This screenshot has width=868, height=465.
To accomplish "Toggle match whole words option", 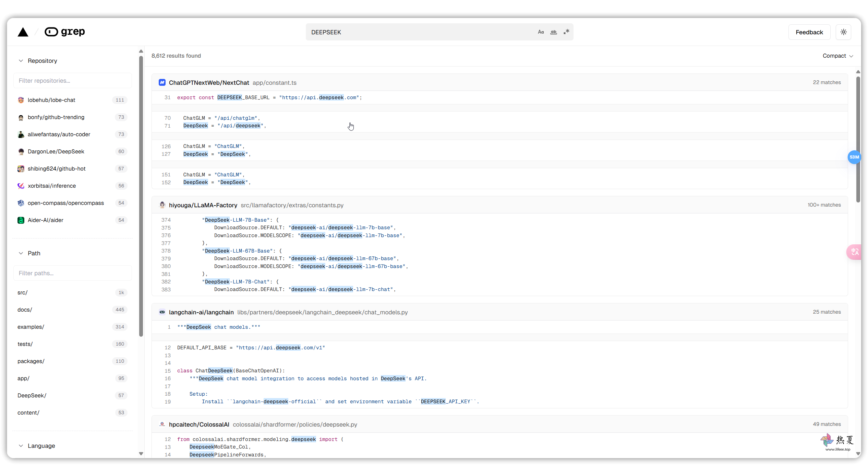I will point(553,32).
